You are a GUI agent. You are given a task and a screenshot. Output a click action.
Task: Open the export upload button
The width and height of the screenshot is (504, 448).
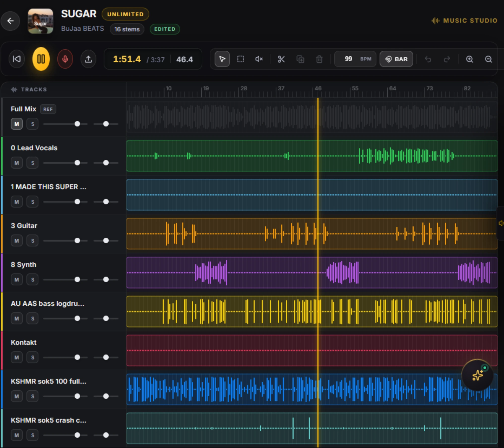[88, 59]
